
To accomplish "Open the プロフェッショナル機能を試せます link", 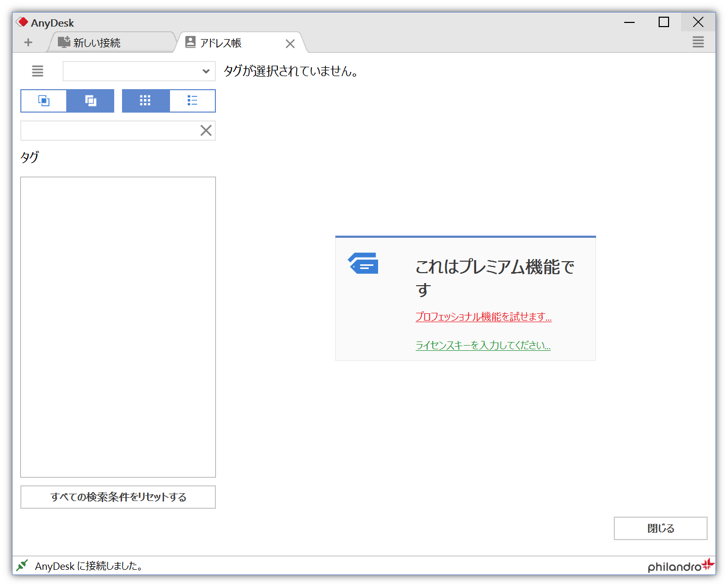I will click(x=483, y=316).
